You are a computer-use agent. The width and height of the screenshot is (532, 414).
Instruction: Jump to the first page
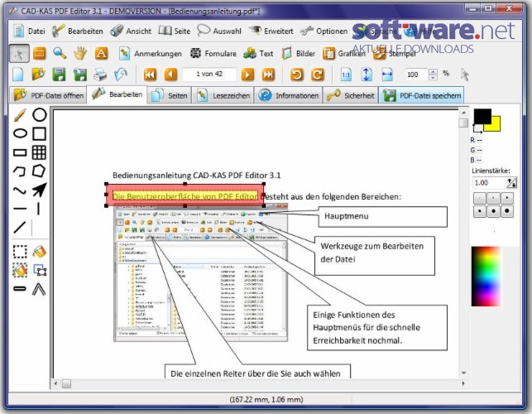coord(150,75)
